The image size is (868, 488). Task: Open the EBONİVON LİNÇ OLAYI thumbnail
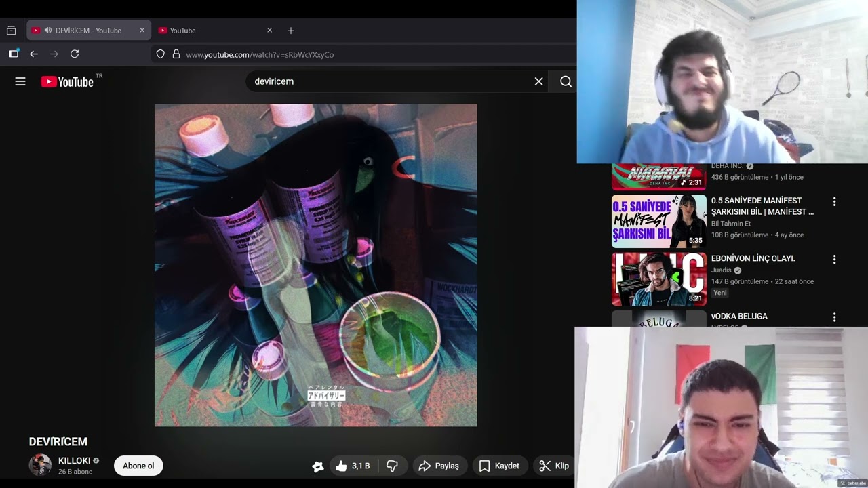click(658, 279)
